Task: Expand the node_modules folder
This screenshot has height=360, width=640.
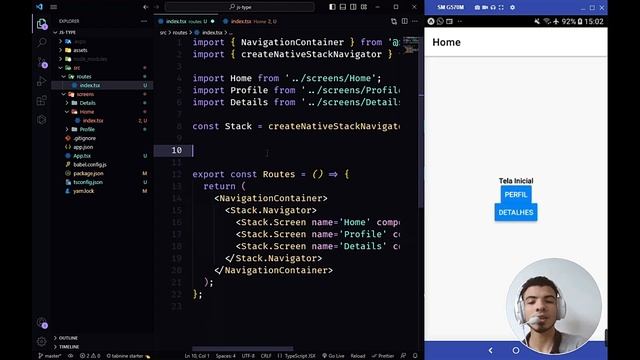Action: (90, 59)
